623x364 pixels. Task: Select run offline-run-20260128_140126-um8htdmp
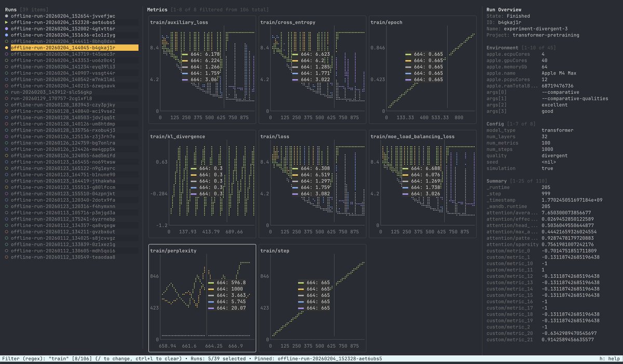click(x=71, y=123)
